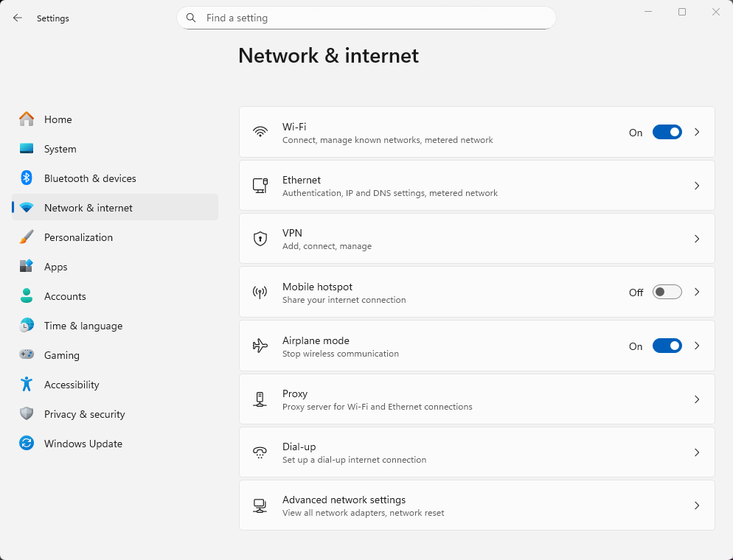The height and width of the screenshot is (560, 733).
Task: Click the back arrow button
Action: click(18, 18)
